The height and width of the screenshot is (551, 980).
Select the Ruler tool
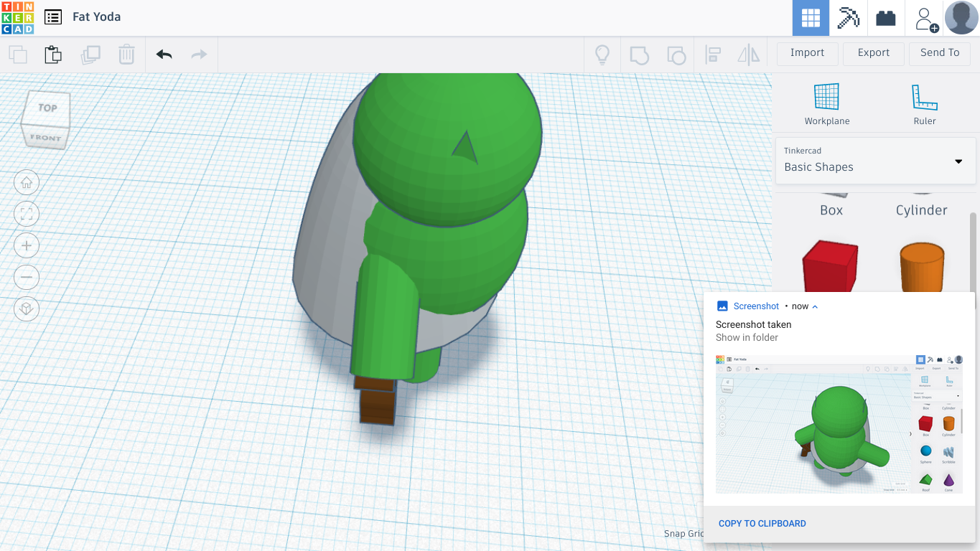tap(925, 105)
